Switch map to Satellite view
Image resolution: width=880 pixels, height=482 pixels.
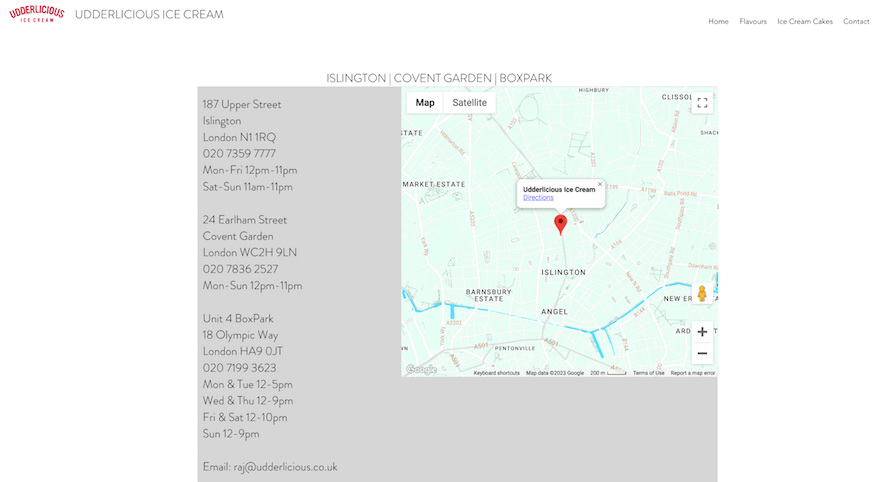coord(469,103)
